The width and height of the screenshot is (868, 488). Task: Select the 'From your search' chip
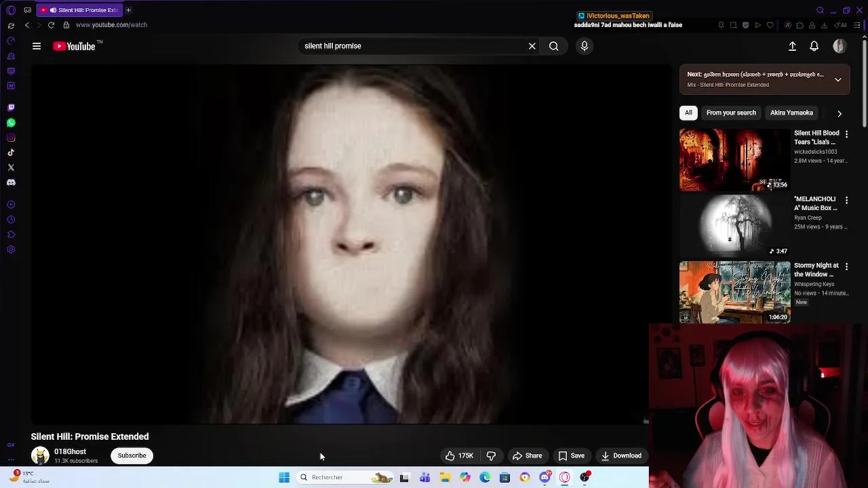(x=731, y=113)
